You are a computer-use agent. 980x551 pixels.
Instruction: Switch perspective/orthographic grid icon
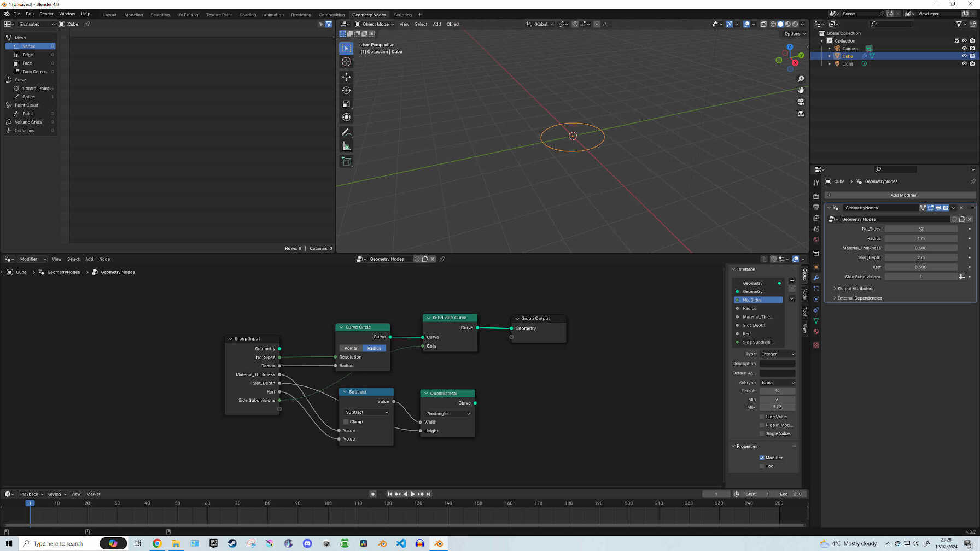[801, 114]
